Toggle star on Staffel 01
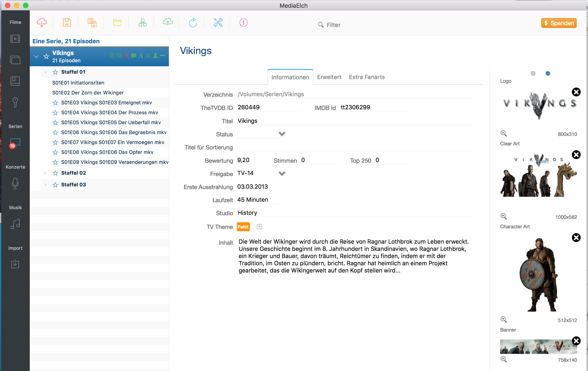Viewport: 588px width, 371px height. [x=55, y=72]
